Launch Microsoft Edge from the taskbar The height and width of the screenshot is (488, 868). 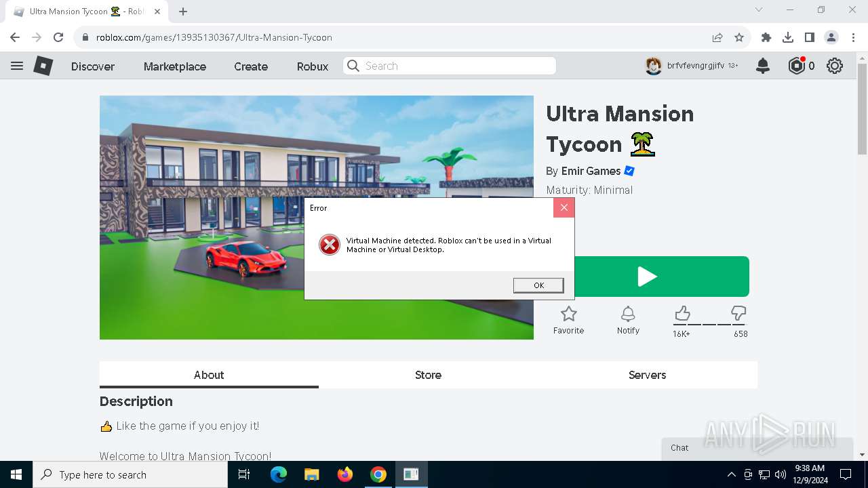tap(279, 474)
